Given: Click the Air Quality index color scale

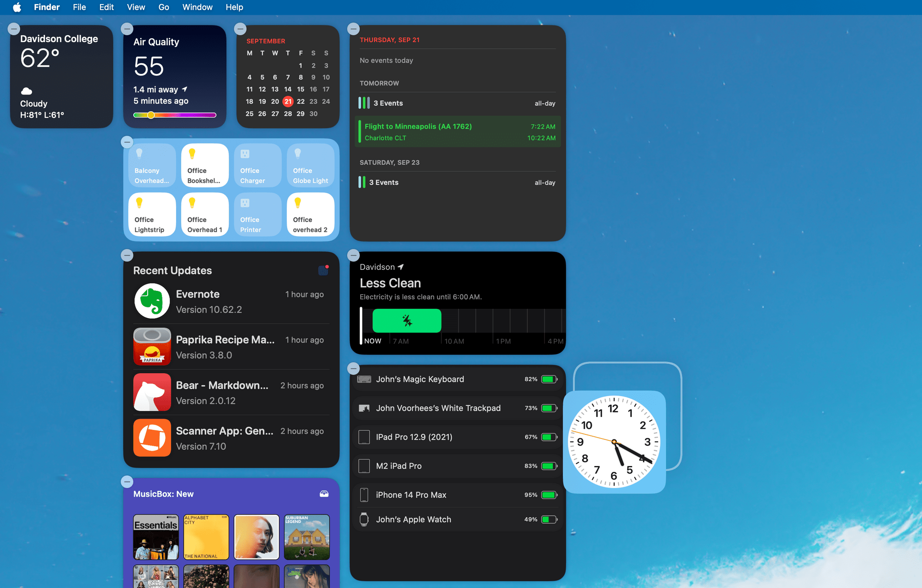Looking at the screenshot, I should [x=175, y=115].
